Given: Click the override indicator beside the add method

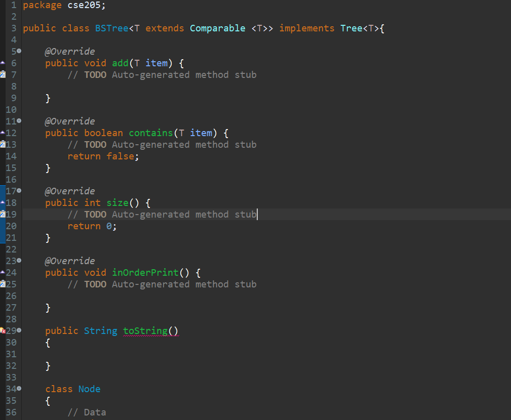Looking at the screenshot, I should pyautogui.click(x=3, y=63).
